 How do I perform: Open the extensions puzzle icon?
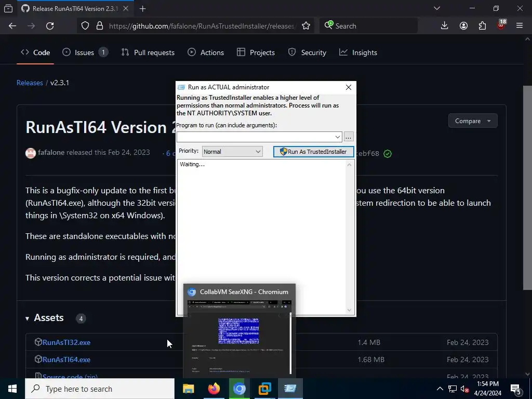pyautogui.click(x=482, y=26)
